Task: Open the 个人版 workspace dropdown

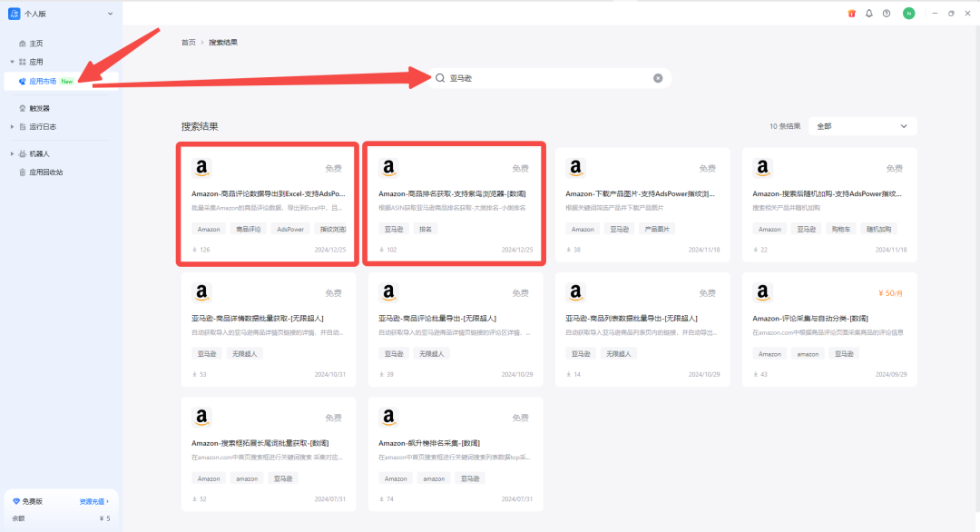Action: pyautogui.click(x=110, y=14)
